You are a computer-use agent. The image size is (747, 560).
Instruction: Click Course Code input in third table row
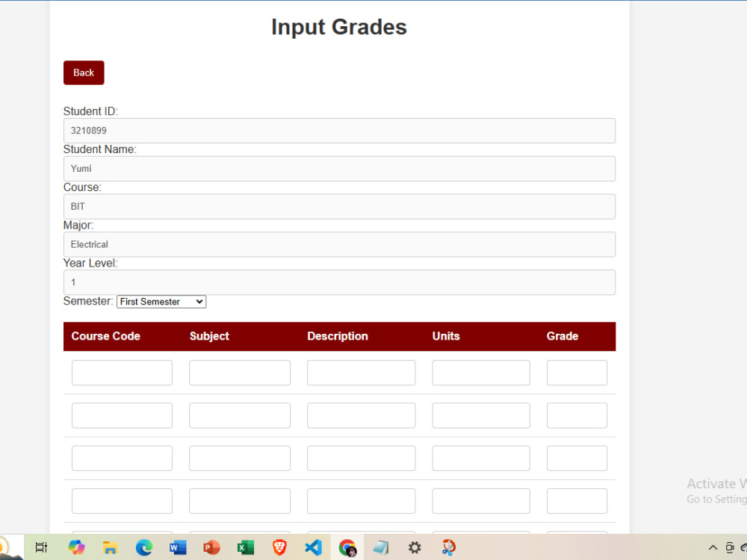click(122, 458)
